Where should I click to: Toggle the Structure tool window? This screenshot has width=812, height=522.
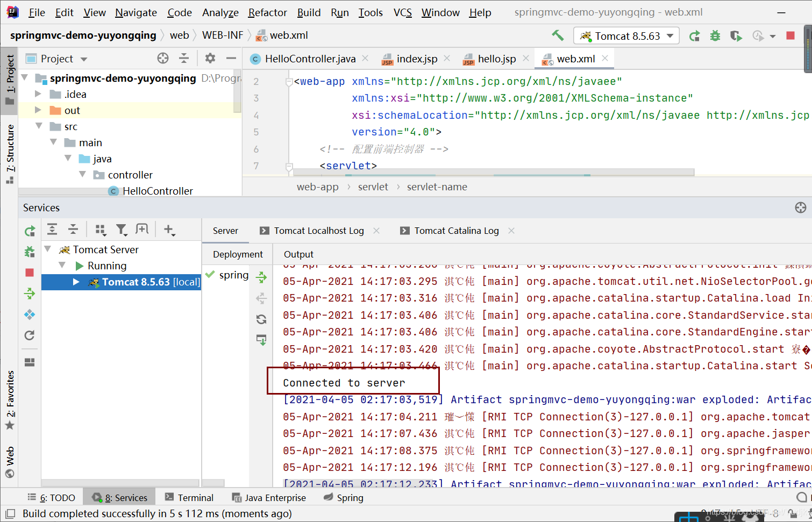pyautogui.click(x=10, y=153)
